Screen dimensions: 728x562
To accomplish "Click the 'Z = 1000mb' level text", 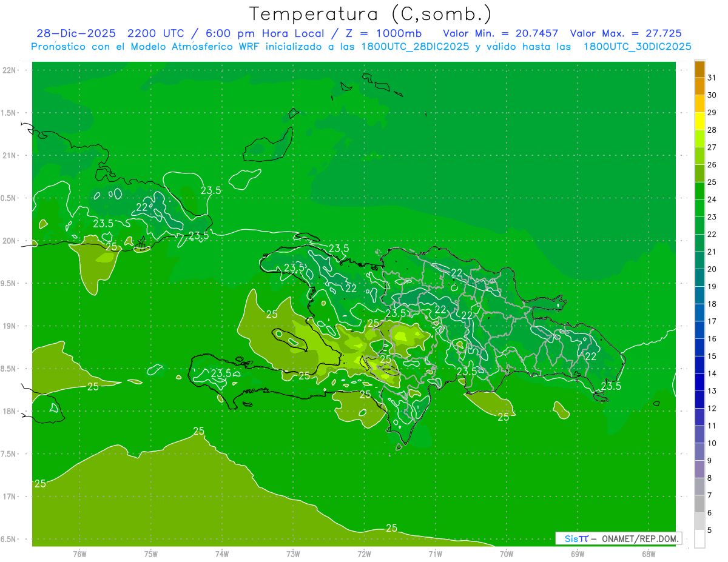I will click(x=383, y=33).
